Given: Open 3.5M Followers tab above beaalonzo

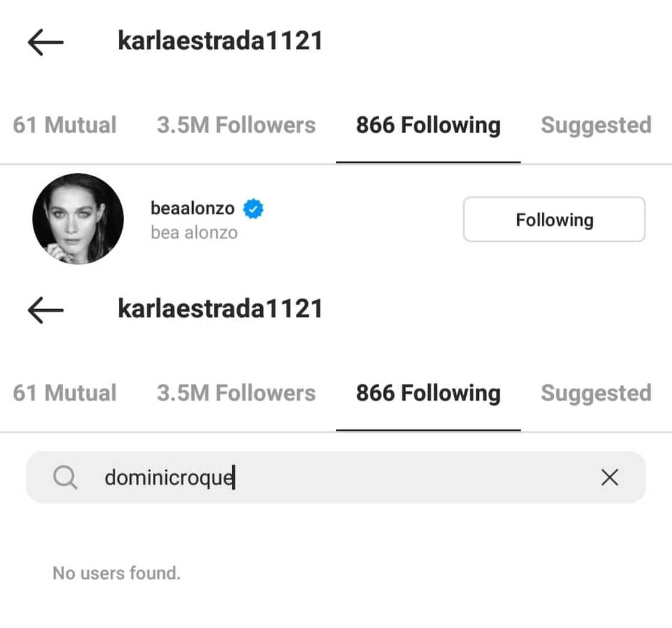Looking at the screenshot, I should click(x=236, y=125).
